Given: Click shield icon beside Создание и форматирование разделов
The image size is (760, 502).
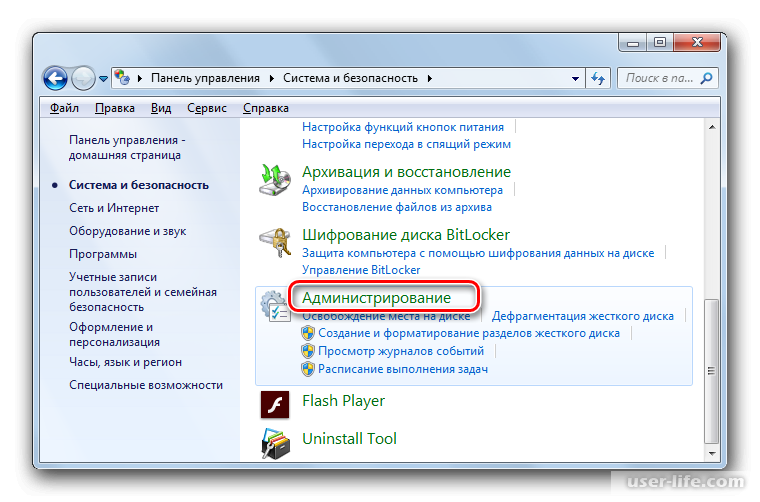Looking at the screenshot, I should point(308,333).
